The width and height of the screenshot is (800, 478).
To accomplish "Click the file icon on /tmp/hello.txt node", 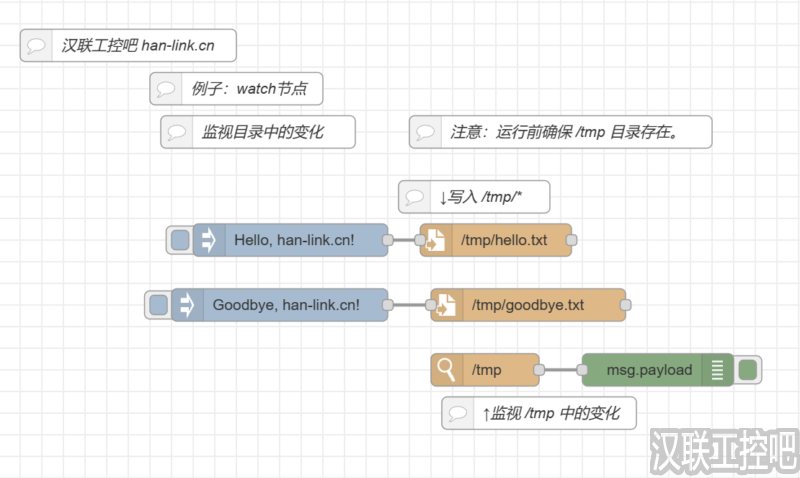I will coord(436,240).
